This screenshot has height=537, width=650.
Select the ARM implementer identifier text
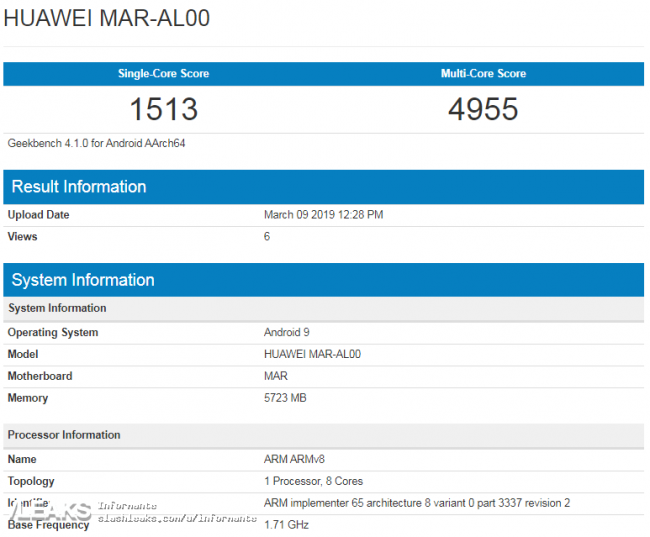417,503
